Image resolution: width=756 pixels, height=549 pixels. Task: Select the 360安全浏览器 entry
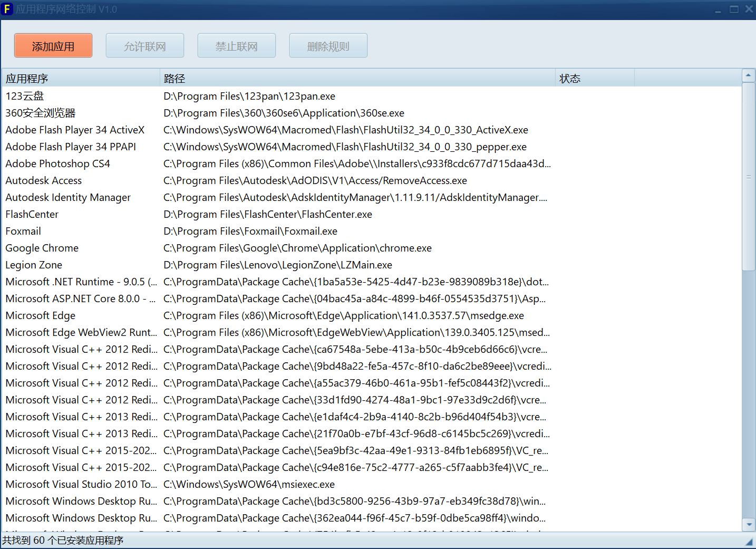pos(41,113)
